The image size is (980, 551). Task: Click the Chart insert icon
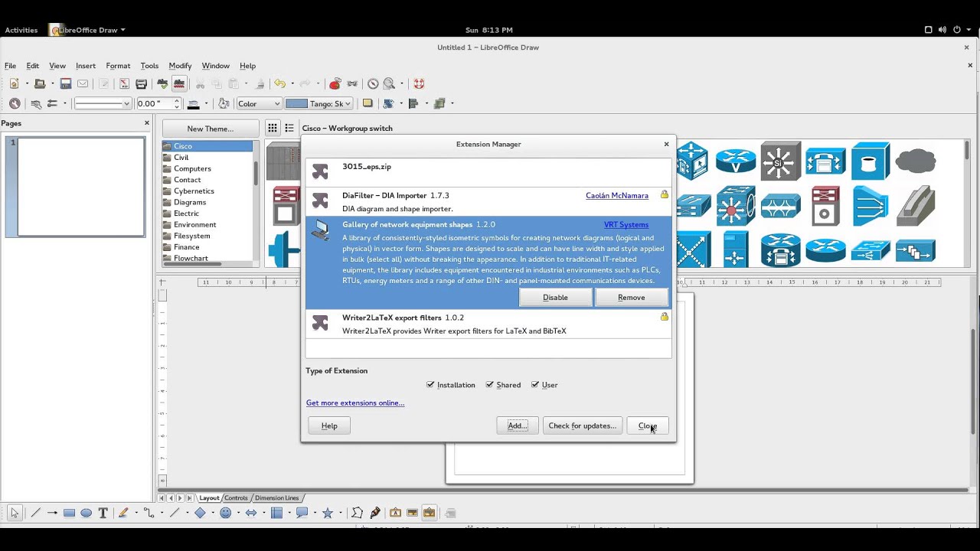click(x=335, y=83)
